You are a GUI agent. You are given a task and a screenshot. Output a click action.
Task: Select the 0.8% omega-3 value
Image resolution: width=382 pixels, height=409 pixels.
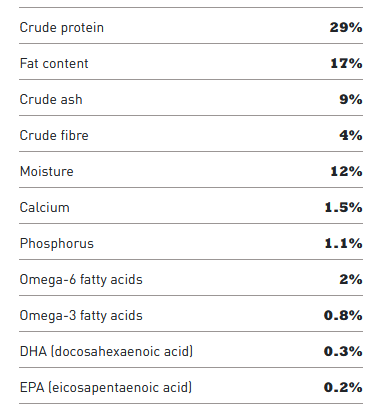click(x=343, y=315)
